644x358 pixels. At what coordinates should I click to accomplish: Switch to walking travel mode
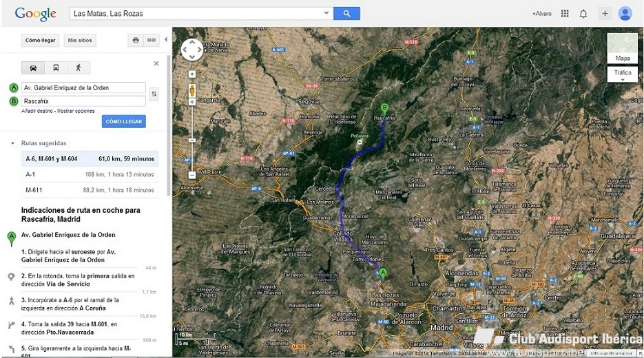[79, 67]
